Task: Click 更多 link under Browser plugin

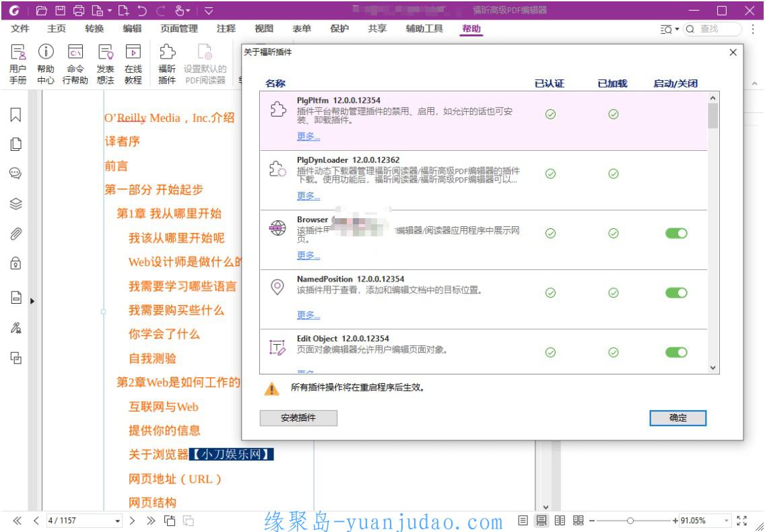Action: [x=308, y=256]
